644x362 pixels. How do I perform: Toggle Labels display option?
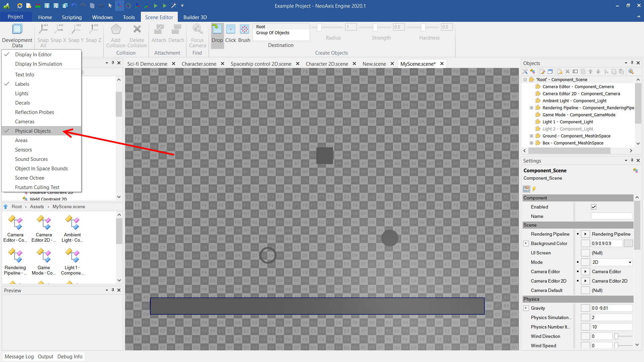(22, 84)
